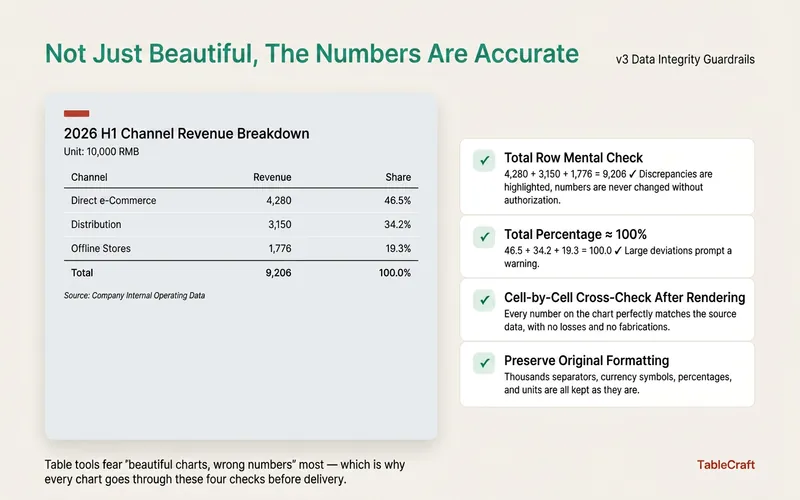Image resolution: width=800 pixels, height=500 pixels.
Task: Click the Total Row Mental Check heading
Action: click(573, 158)
